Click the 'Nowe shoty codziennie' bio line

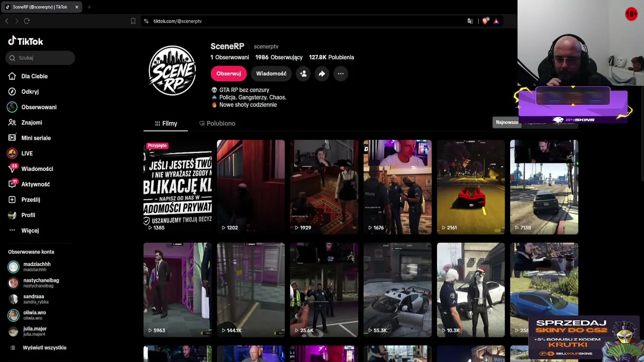(x=248, y=105)
